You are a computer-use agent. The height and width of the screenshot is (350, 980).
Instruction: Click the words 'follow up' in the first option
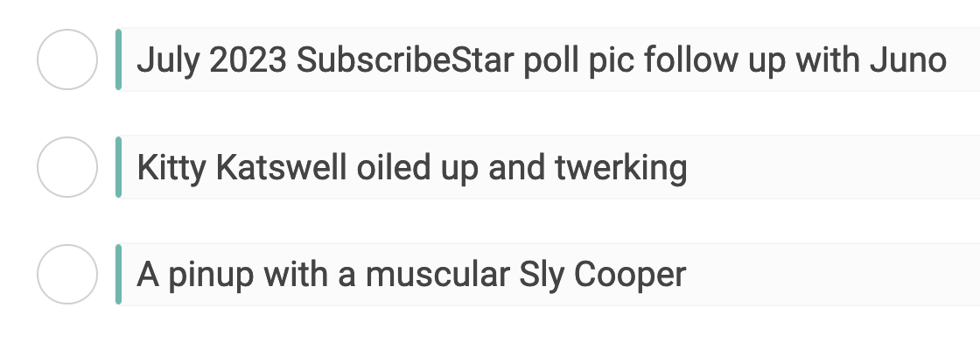point(714,60)
